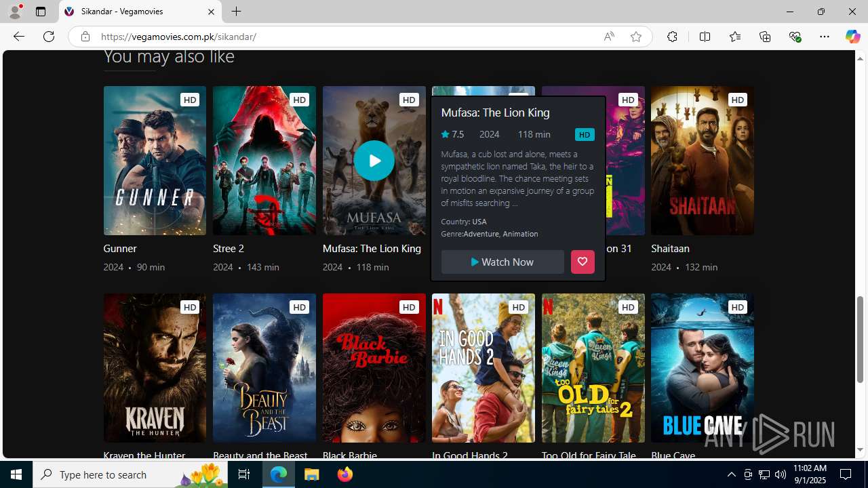The width and height of the screenshot is (868, 488).
Task: Show hidden system tray icons
Action: pyautogui.click(x=731, y=474)
